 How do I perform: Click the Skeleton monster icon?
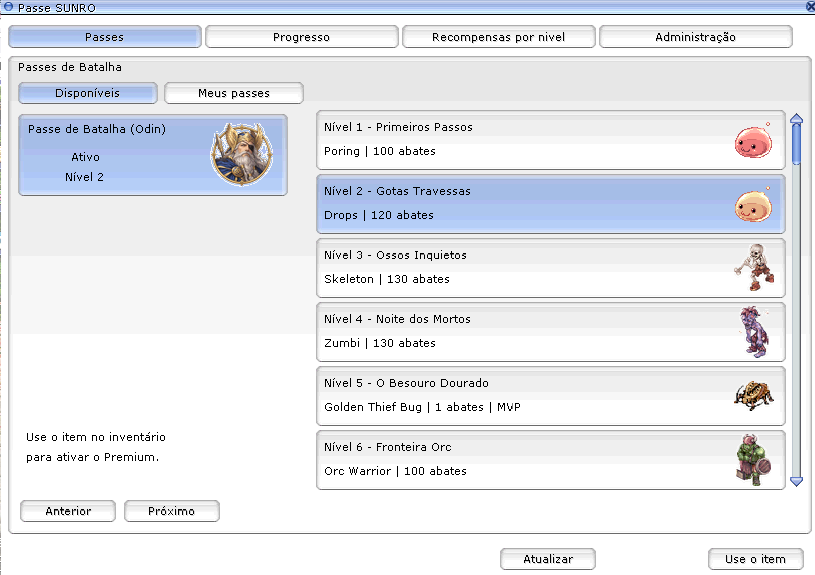754,267
